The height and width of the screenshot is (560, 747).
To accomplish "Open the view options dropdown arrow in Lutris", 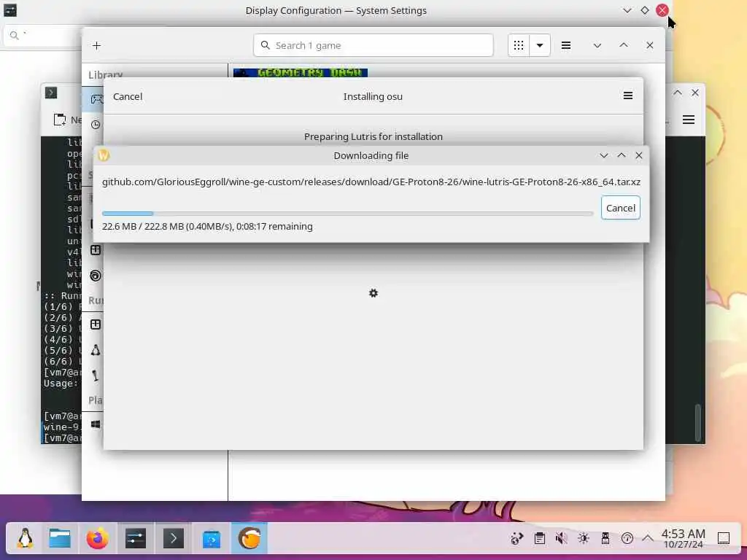I will click(540, 46).
